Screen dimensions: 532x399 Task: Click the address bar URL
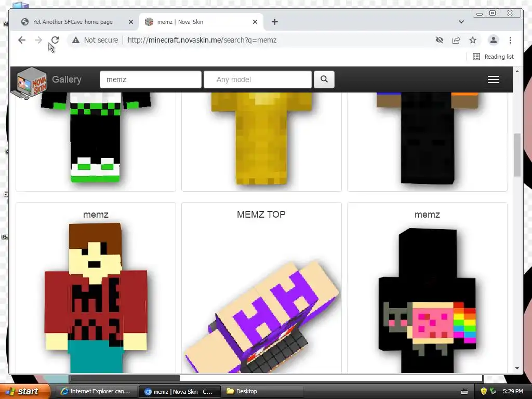[202, 40]
